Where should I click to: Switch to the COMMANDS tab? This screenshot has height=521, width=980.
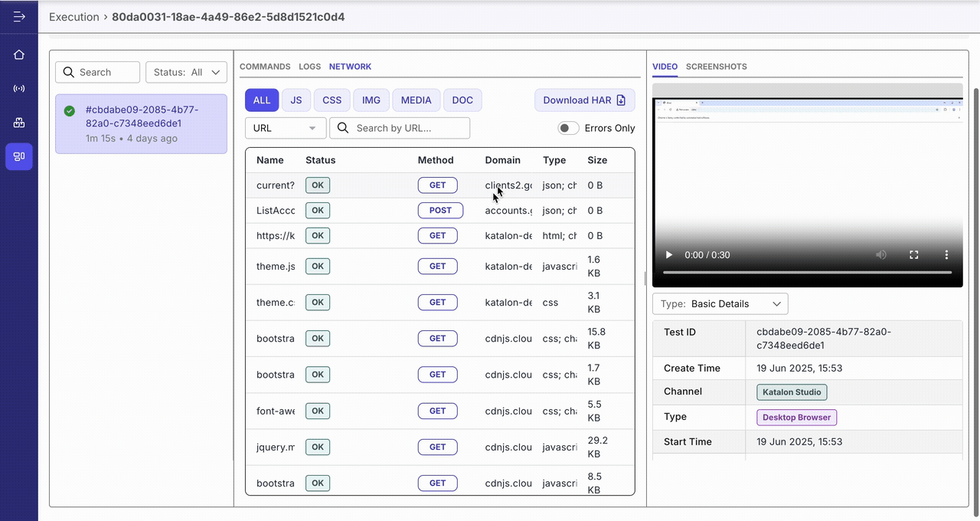coord(265,67)
